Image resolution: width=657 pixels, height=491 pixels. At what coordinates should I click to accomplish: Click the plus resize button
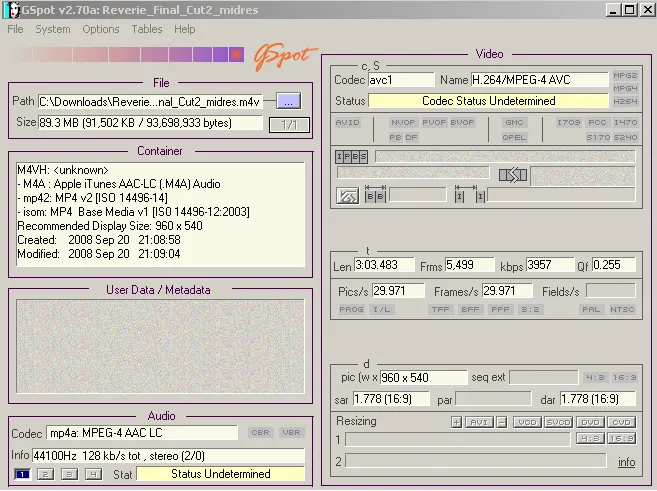pyautogui.click(x=456, y=422)
